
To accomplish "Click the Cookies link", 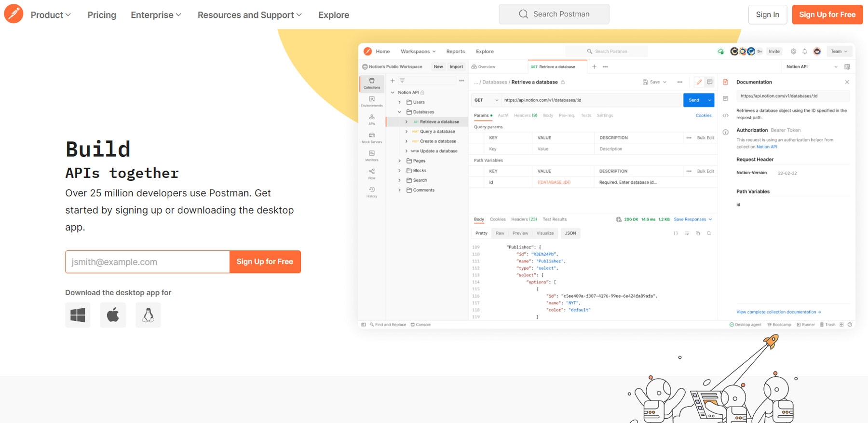I will pyautogui.click(x=703, y=115).
